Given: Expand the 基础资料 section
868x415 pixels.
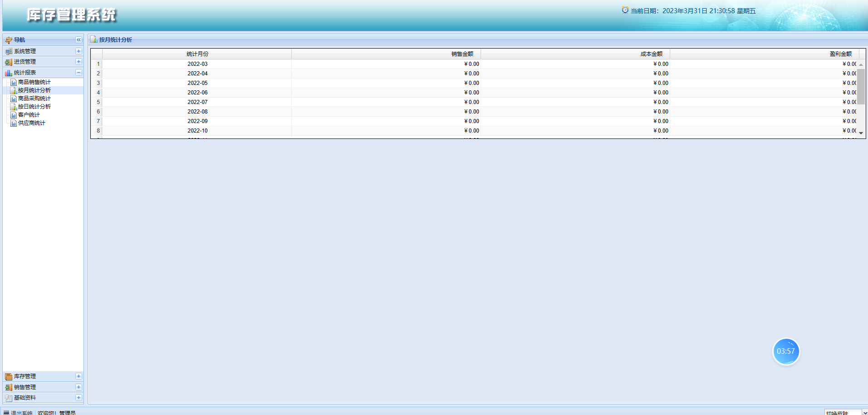Looking at the screenshot, I should click(x=78, y=398).
